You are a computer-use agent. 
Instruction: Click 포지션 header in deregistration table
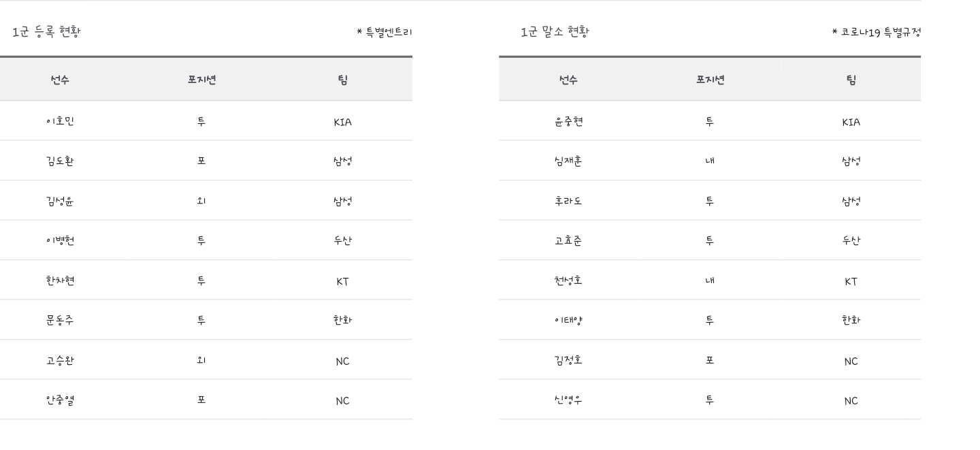point(710,80)
